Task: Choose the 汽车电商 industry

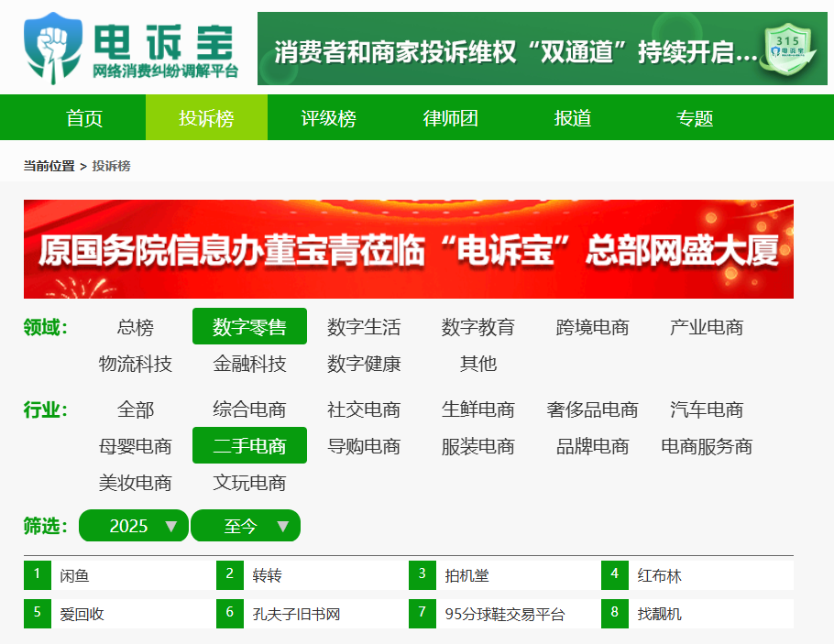Action: pyautogui.click(x=707, y=409)
